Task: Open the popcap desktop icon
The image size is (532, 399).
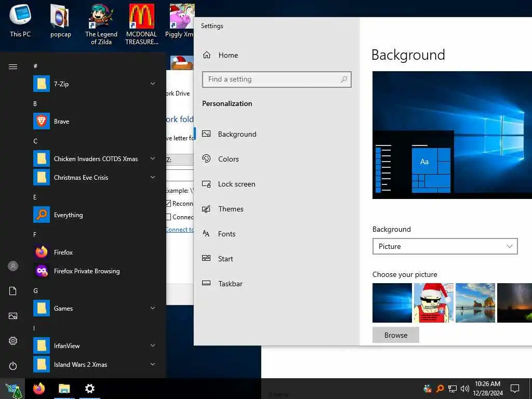Action: click(60, 21)
